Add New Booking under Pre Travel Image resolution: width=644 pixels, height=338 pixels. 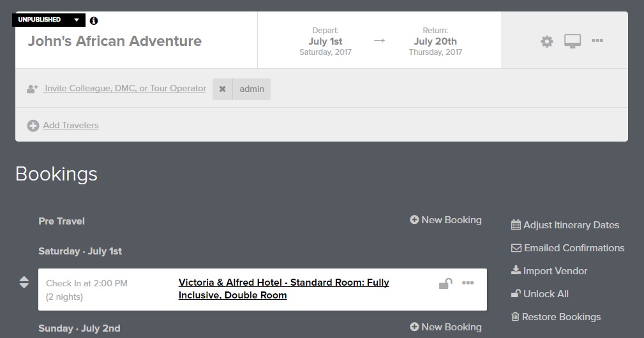click(446, 220)
